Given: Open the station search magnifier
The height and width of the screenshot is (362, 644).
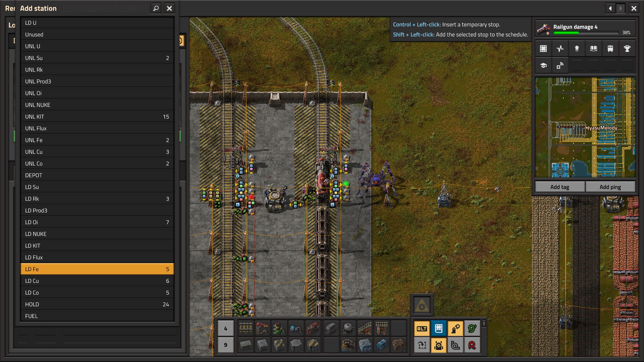Looking at the screenshot, I should click(156, 8).
